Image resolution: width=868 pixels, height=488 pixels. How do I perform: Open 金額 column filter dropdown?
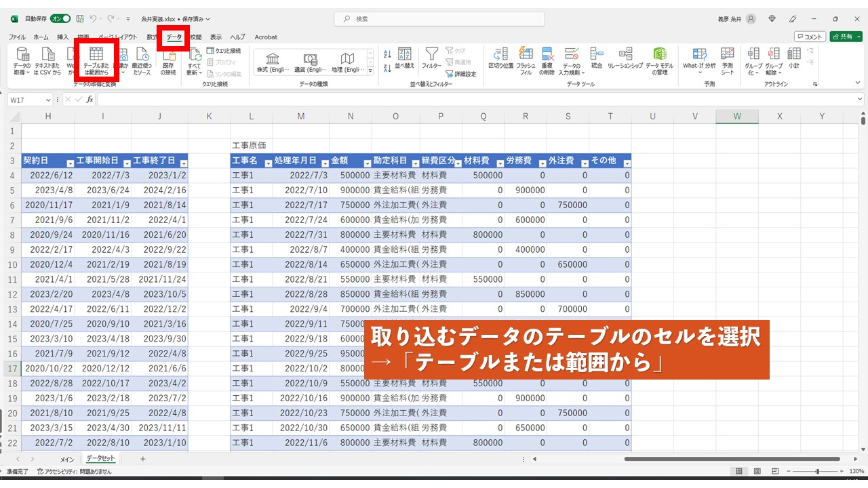pos(367,163)
